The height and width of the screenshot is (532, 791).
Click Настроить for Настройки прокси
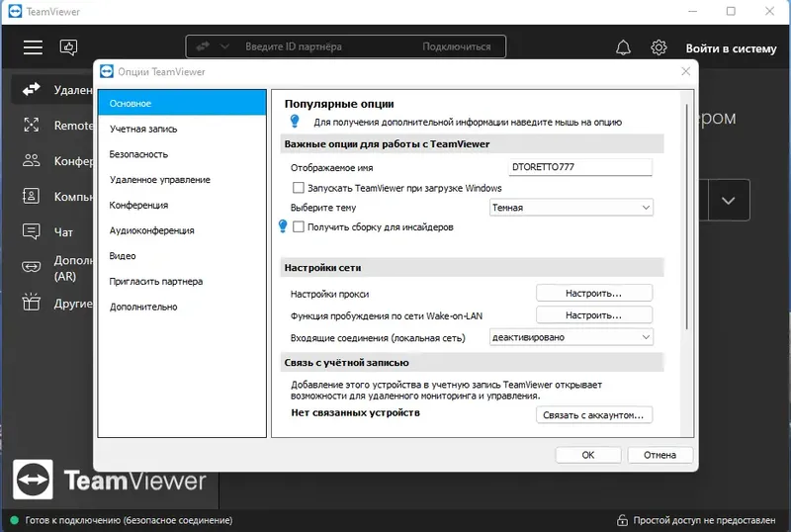594,294
